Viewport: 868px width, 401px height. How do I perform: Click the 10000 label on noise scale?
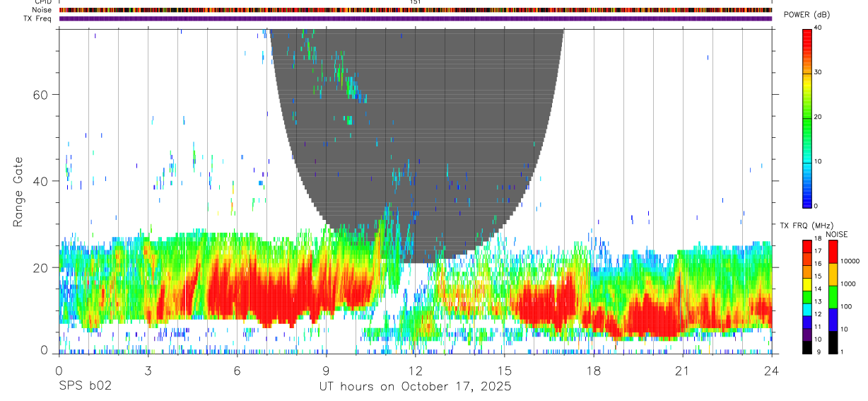(x=850, y=261)
